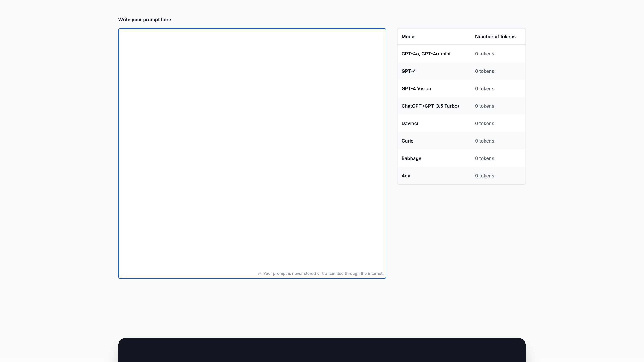
Task: Click the token count for Davinci
Action: coord(484,123)
